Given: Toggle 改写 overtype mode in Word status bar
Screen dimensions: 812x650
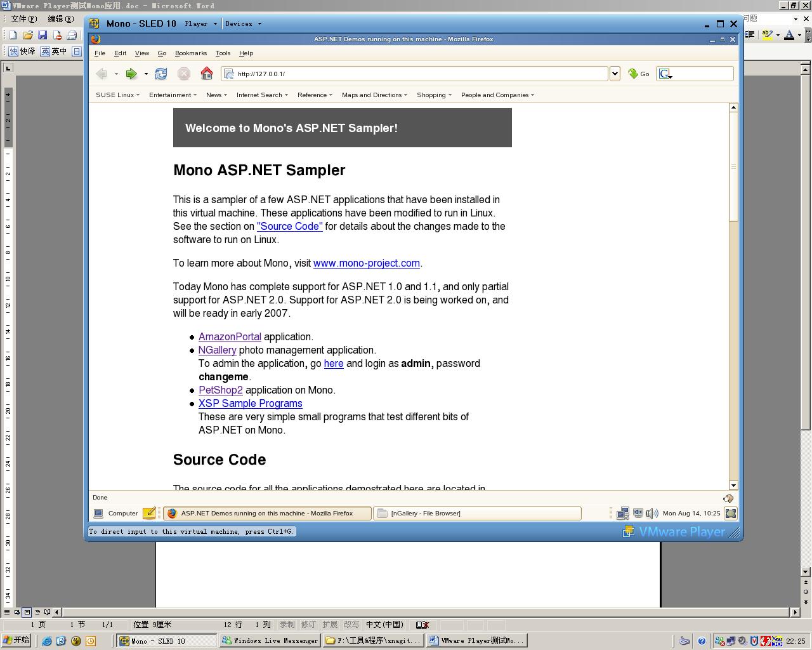Looking at the screenshot, I should click(x=351, y=625).
